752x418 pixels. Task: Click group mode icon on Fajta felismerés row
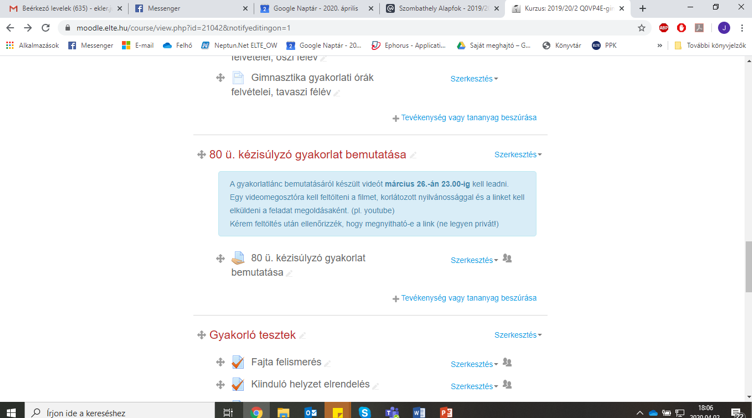[x=507, y=363]
